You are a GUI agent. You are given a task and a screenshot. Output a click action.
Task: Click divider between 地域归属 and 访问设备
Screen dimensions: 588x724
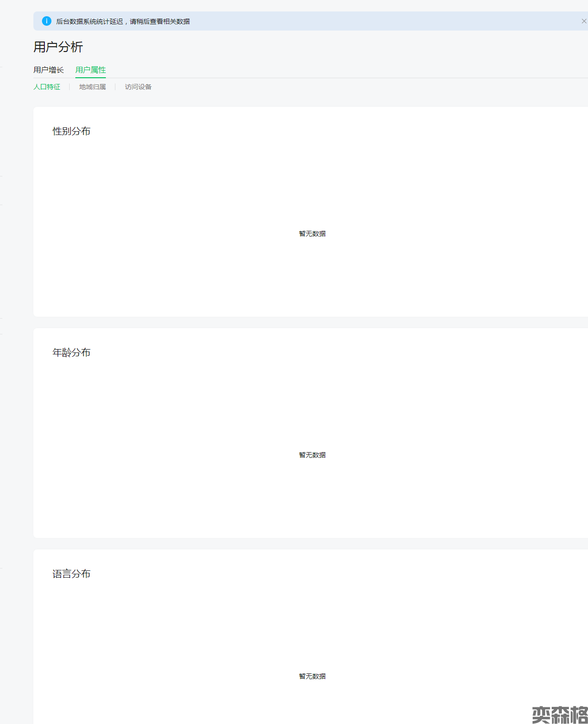point(115,87)
